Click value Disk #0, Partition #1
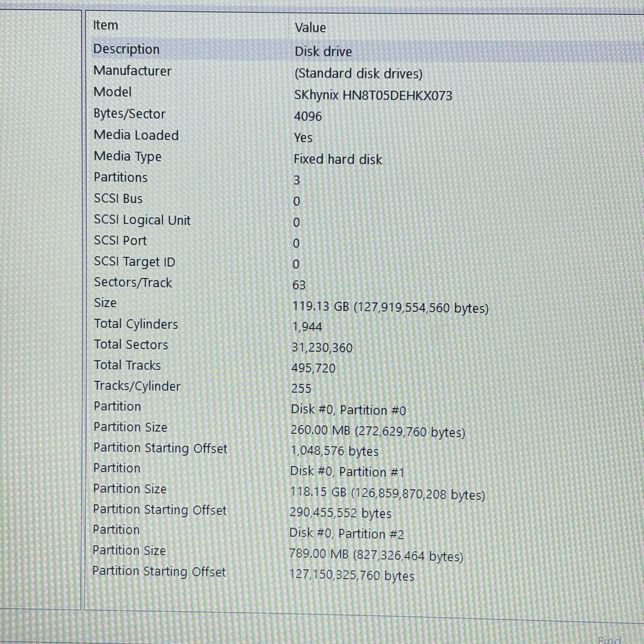 (x=347, y=472)
